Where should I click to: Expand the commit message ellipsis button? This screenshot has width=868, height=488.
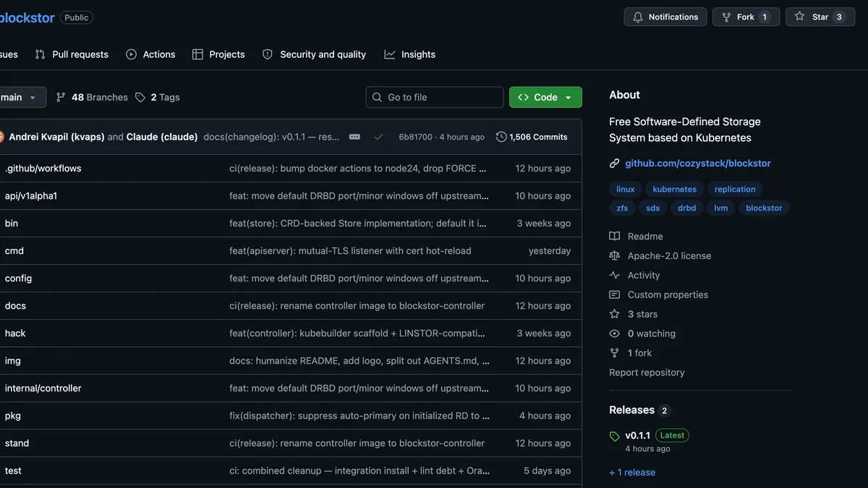354,137
